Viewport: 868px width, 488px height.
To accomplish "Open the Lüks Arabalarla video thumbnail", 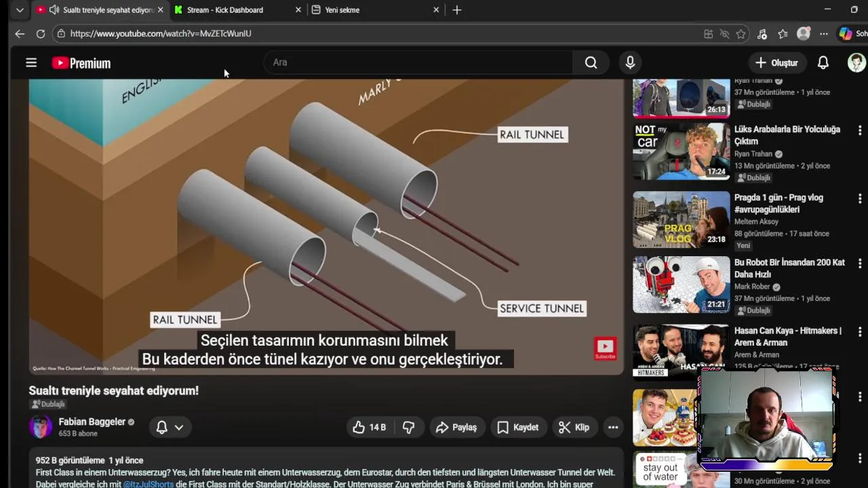I will pyautogui.click(x=682, y=152).
